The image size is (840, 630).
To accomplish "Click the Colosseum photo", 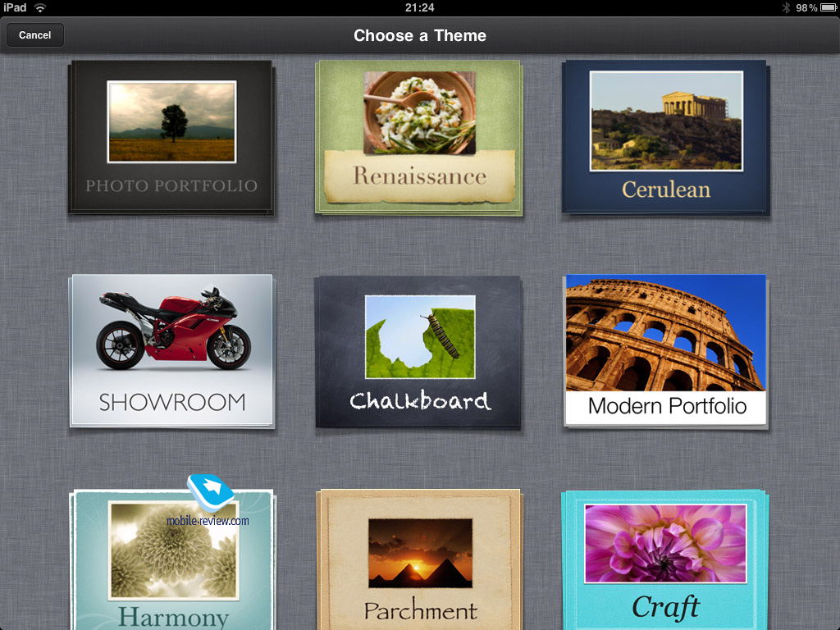I will point(666,333).
